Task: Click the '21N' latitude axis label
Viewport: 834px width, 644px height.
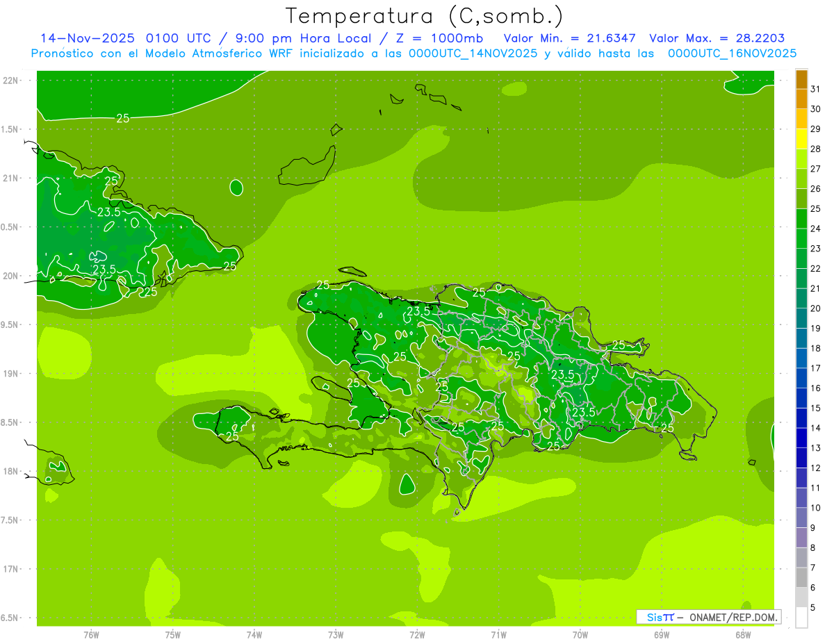Action: pyautogui.click(x=12, y=179)
